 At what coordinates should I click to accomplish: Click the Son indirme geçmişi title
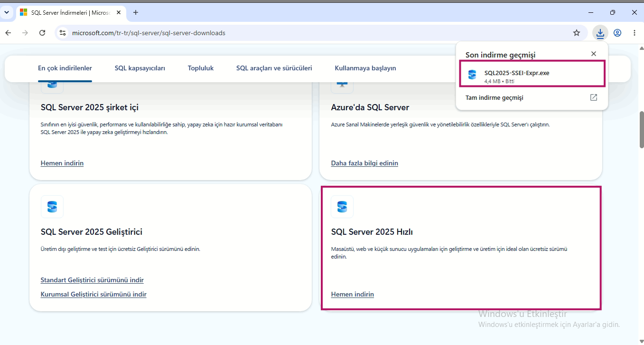(500, 55)
